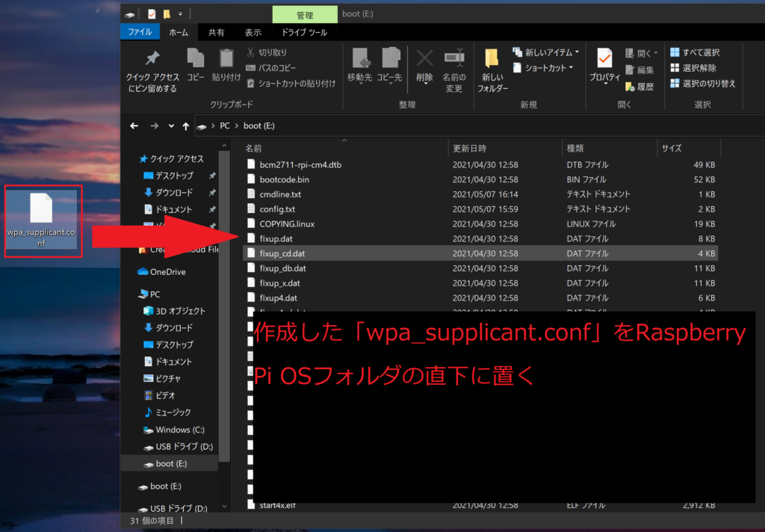
Task: Click the Edit (編集) ribbon button
Action: pos(639,69)
